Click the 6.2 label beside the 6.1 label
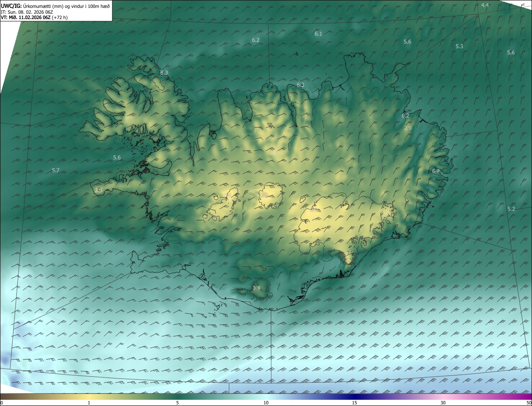532x406 pixels. coord(256,40)
